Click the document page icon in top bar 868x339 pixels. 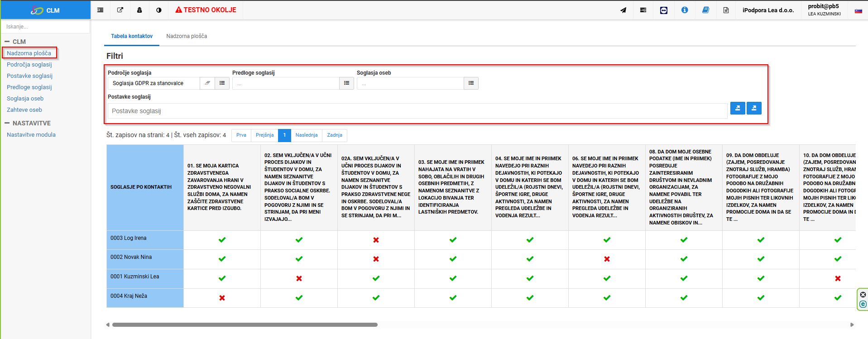(x=726, y=10)
